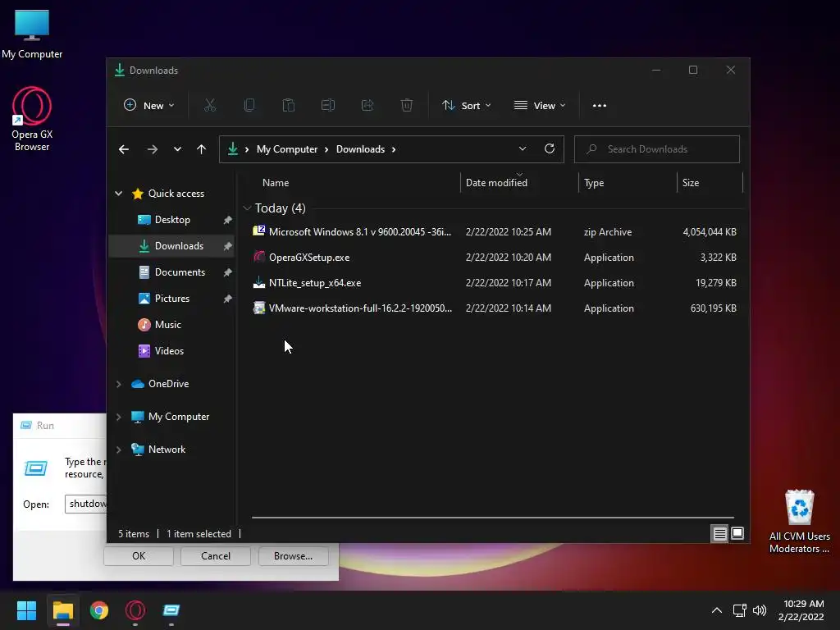The image size is (840, 630).
Task: Click My Computer breadcrumb segment
Action: pyautogui.click(x=287, y=149)
